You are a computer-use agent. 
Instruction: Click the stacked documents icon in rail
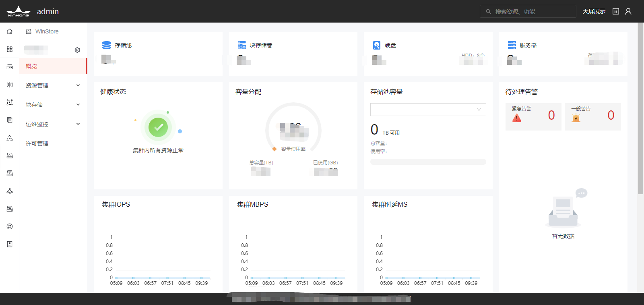pos(10,120)
